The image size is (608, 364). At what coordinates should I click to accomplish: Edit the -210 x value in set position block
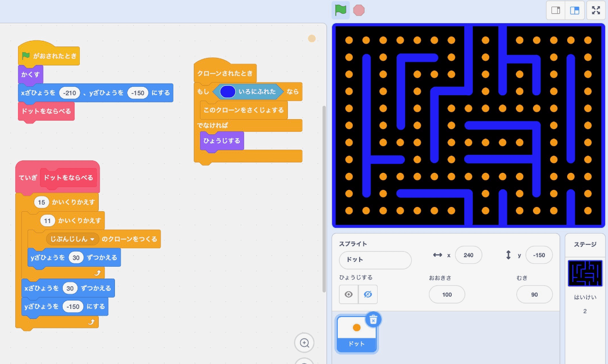tap(69, 93)
